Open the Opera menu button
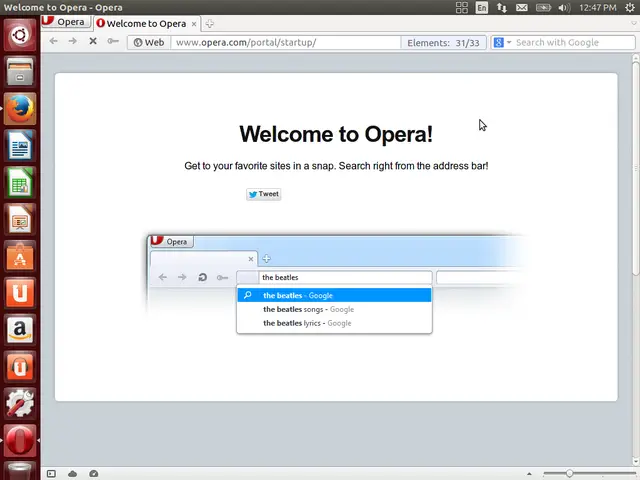Viewport: 640px width, 480px height. (x=65, y=22)
